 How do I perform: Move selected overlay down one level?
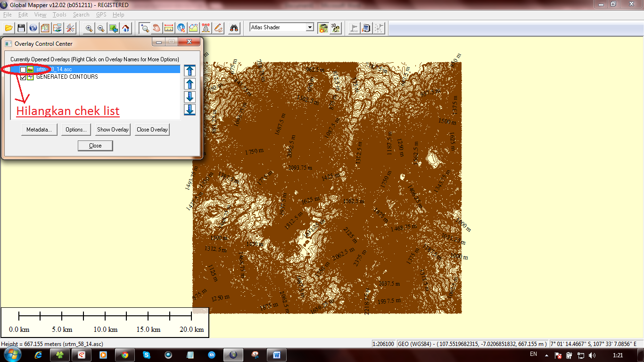coord(190,97)
